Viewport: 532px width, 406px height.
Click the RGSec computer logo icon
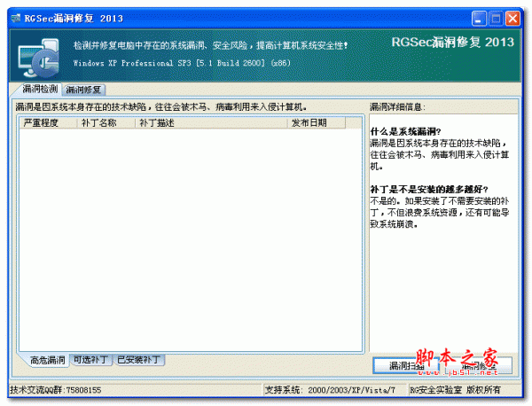(39, 58)
